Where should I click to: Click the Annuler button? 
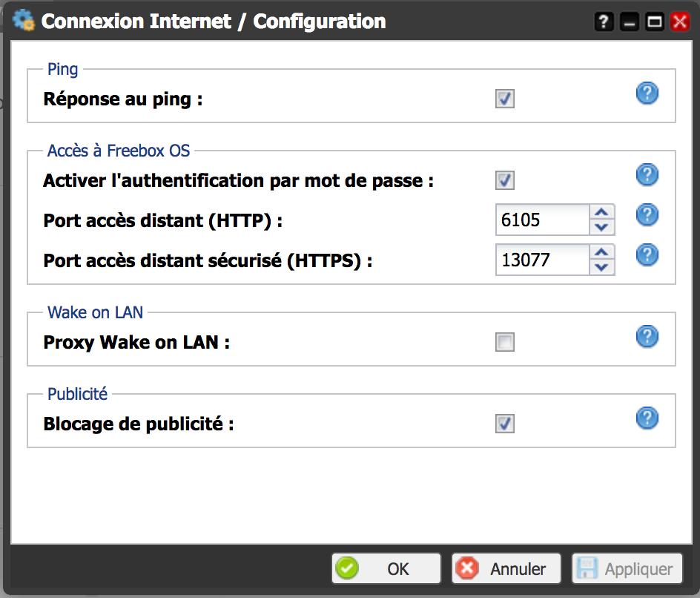(506, 569)
